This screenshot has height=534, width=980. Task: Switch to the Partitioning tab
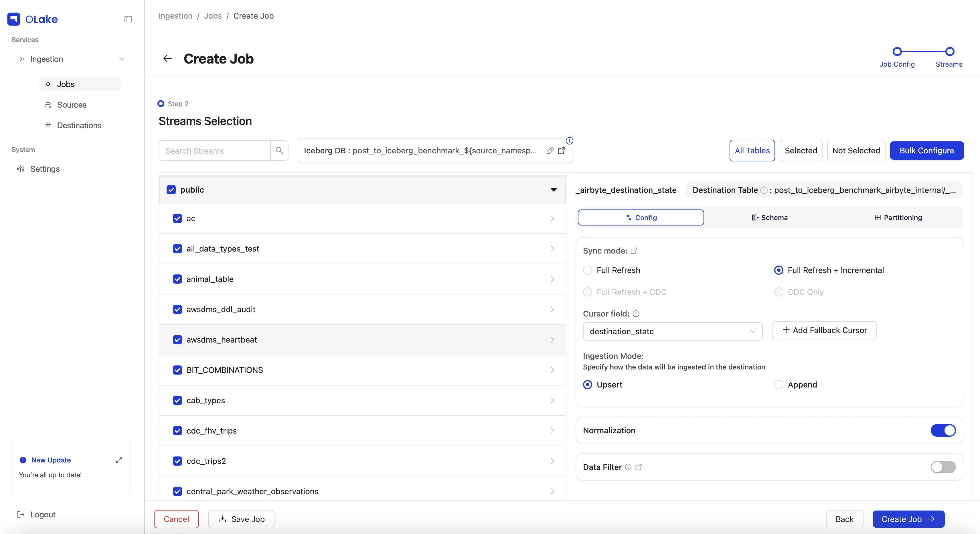pyautogui.click(x=898, y=217)
